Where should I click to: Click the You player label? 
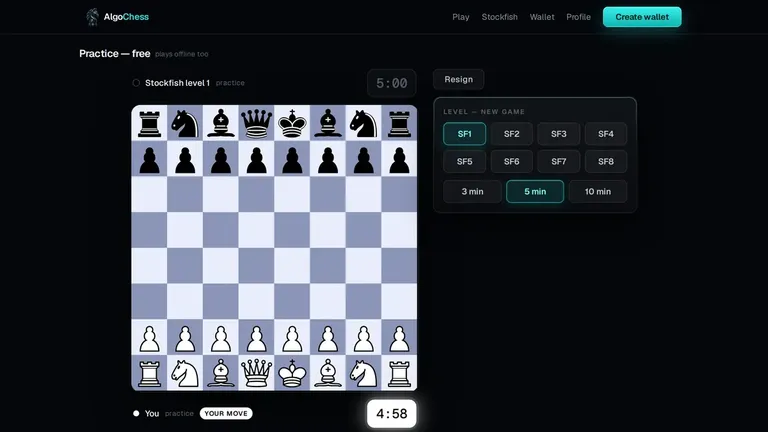coord(152,413)
